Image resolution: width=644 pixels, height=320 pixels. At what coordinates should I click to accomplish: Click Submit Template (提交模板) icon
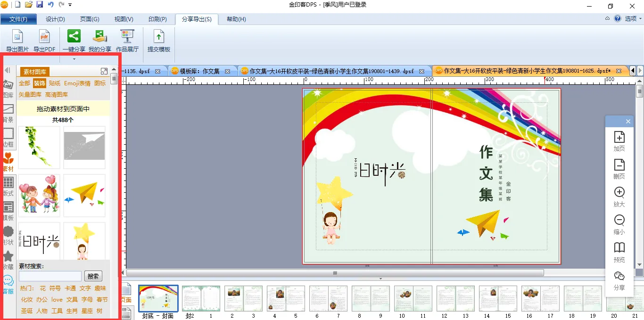tap(159, 37)
